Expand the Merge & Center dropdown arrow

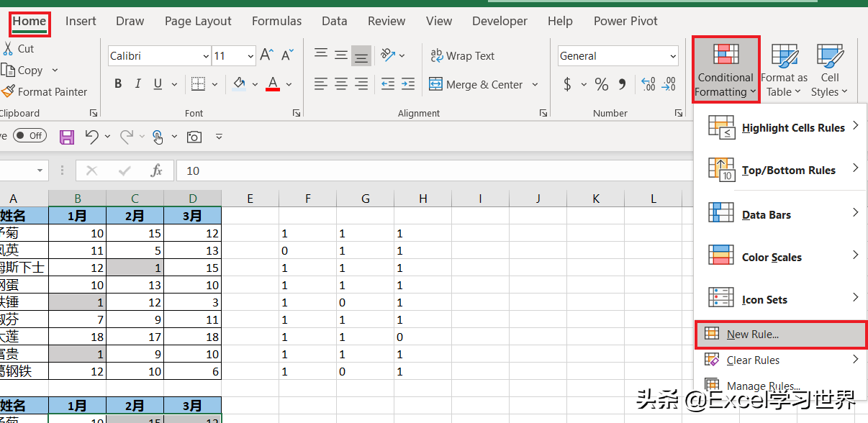tap(535, 85)
